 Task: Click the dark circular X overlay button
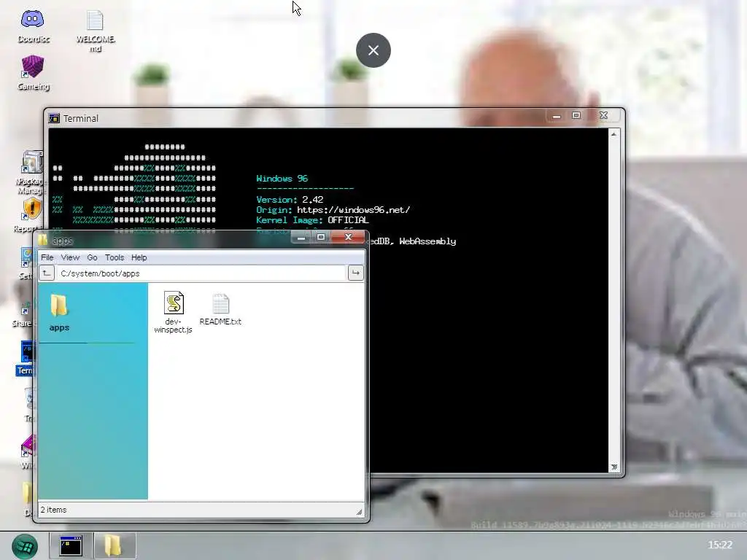[x=373, y=50]
